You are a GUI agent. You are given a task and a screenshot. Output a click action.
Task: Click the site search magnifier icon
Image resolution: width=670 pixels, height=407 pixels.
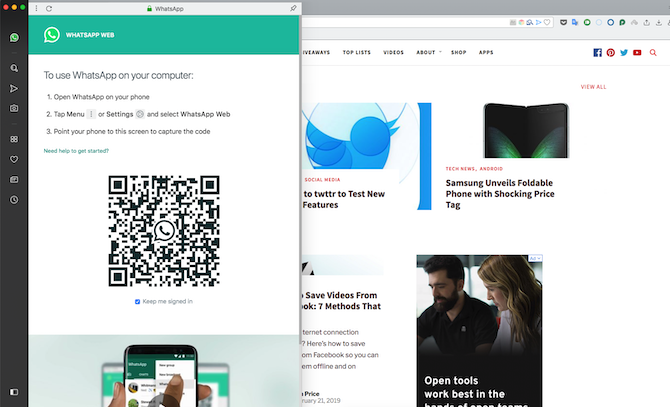click(x=653, y=53)
